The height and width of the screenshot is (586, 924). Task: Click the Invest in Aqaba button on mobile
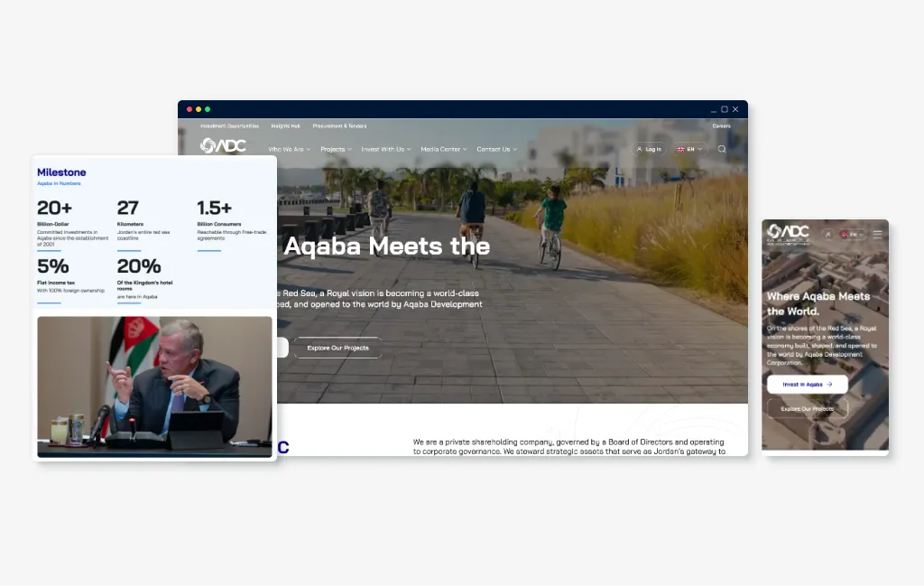point(807,385)
